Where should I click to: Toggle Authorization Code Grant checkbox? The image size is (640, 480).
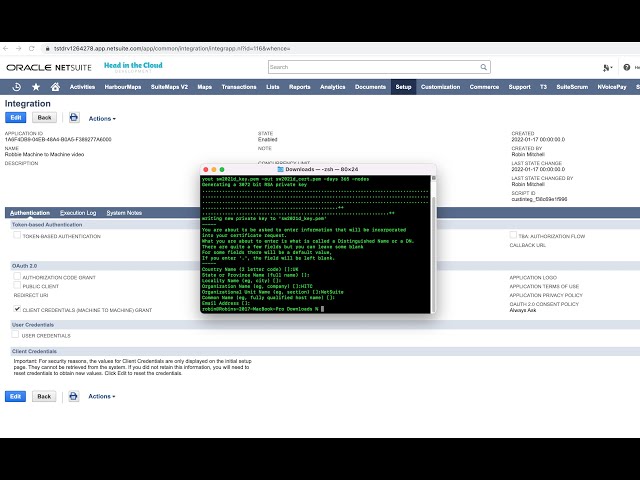click(17, 276)
